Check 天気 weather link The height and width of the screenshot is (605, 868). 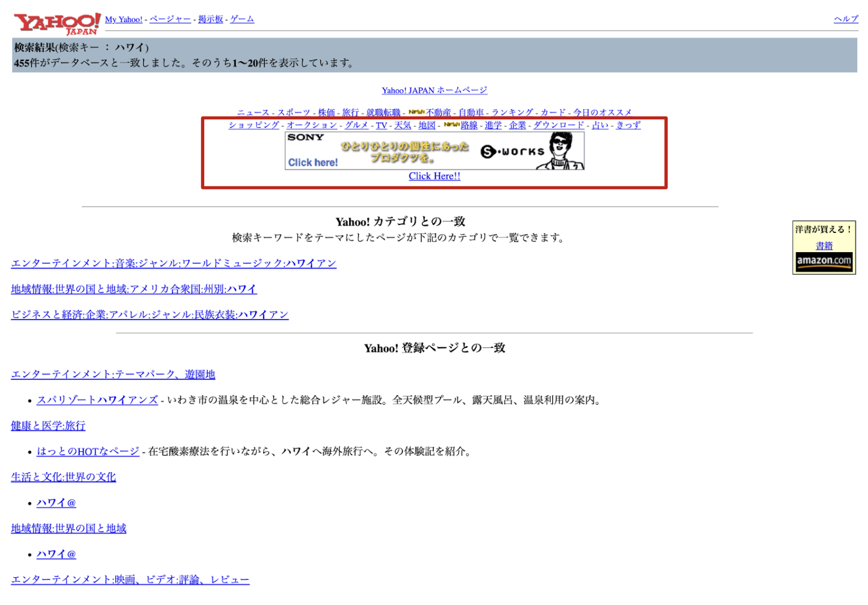coord(403,126)
